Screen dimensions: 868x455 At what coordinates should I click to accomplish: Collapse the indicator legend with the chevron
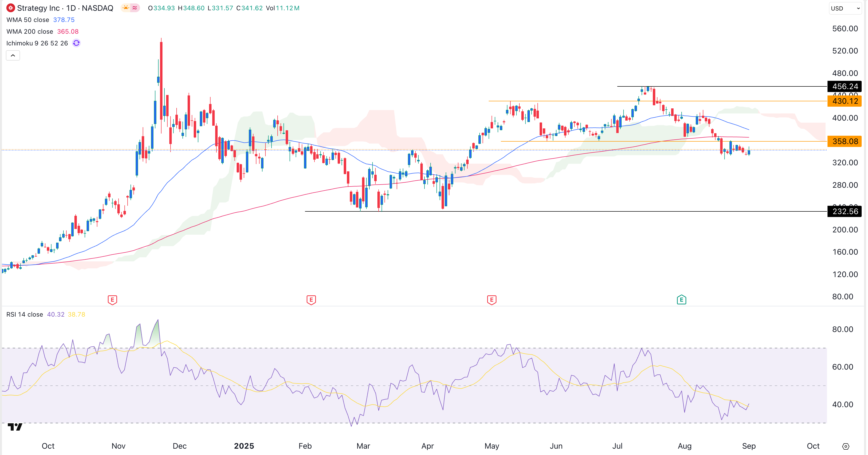13,55
